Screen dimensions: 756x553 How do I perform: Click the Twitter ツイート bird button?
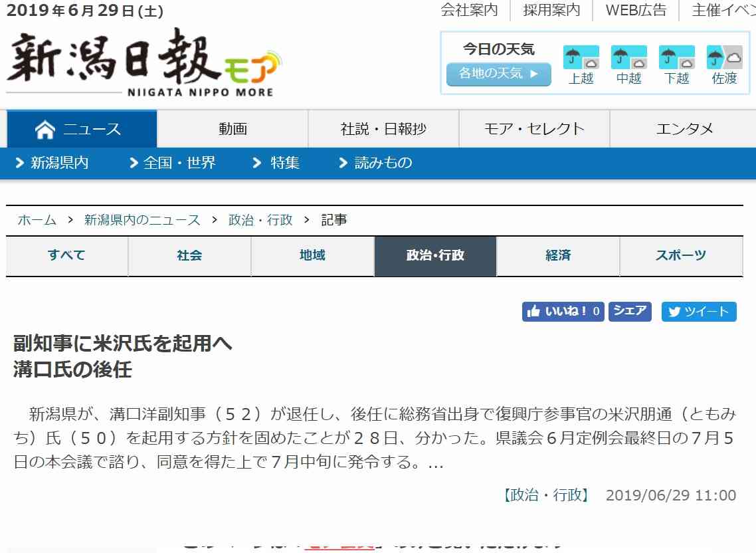699,312
